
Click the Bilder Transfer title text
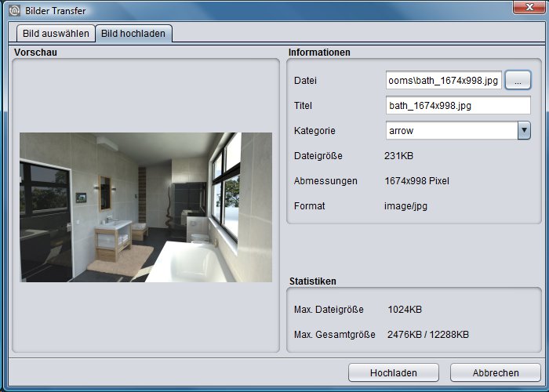56,11
